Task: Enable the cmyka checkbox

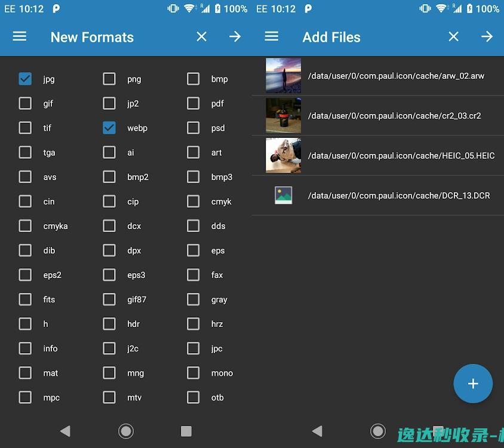Action: pos(25,225)
